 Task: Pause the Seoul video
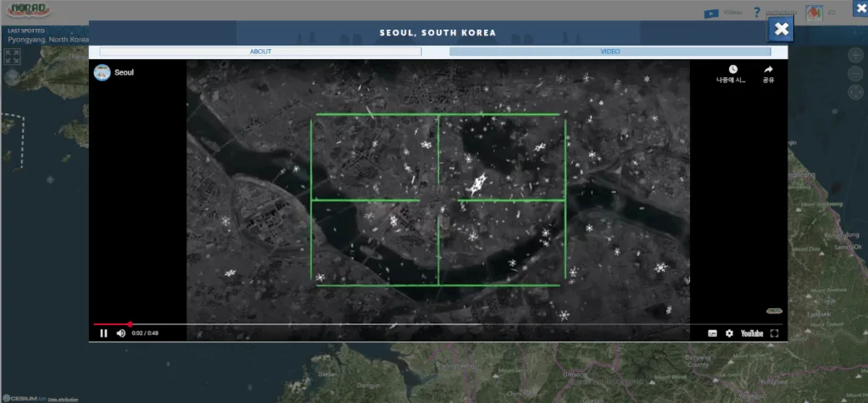click(x=103, y=334)
